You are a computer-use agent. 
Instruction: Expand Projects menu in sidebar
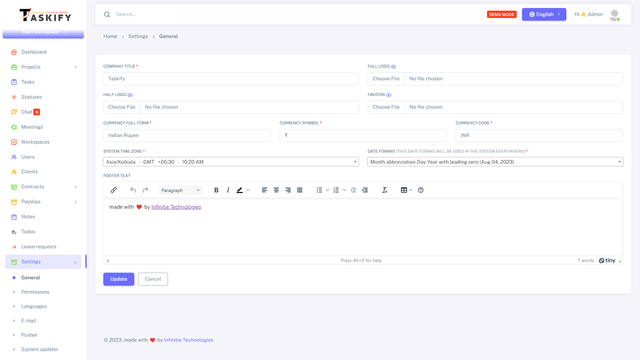coord(43,67)
